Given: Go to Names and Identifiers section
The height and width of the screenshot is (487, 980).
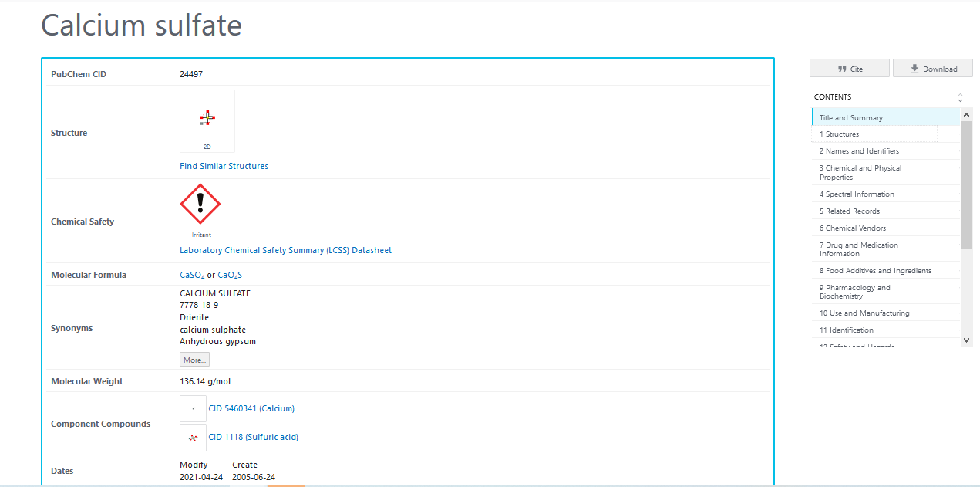Looking at the screenshot, I should click(x=859, y=151).
